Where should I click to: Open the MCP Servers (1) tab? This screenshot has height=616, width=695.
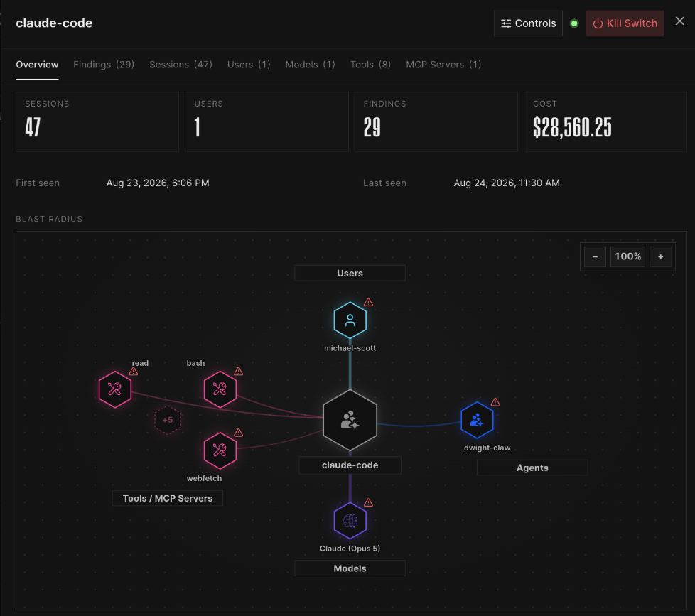(x=443, y=65)
